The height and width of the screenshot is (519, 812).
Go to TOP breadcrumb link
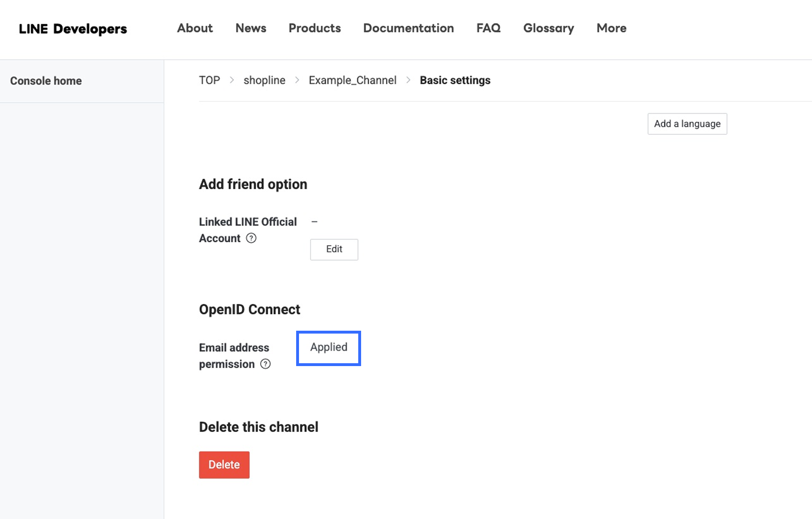pos(210,80)
